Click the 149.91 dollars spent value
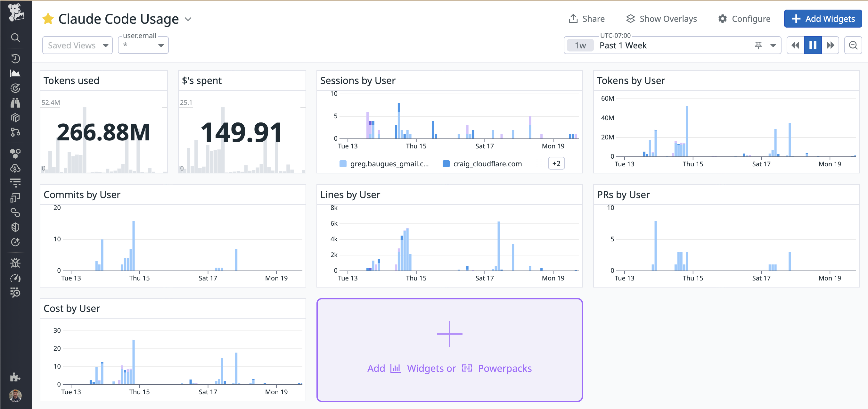This screenshot has height=409, width=868. click(x=242, y=132)
